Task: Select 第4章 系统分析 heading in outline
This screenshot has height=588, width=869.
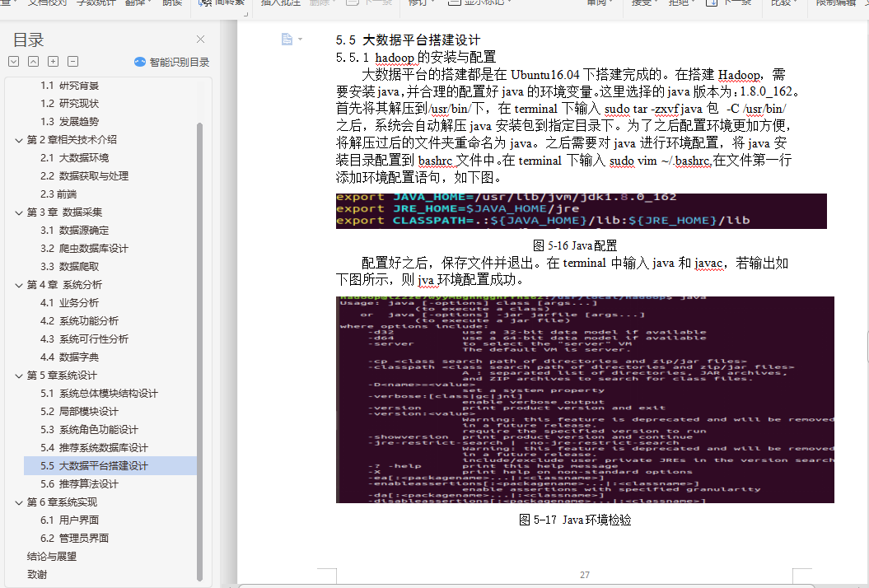Action: tap(64, 286)
